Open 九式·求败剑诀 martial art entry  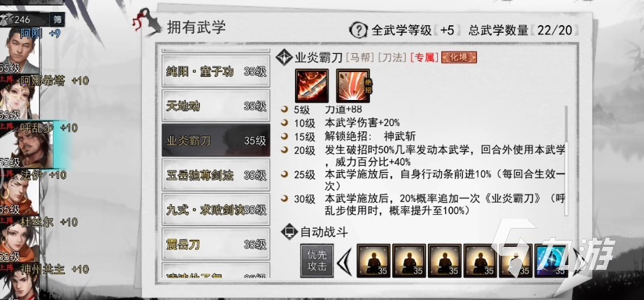click(215, 210)
